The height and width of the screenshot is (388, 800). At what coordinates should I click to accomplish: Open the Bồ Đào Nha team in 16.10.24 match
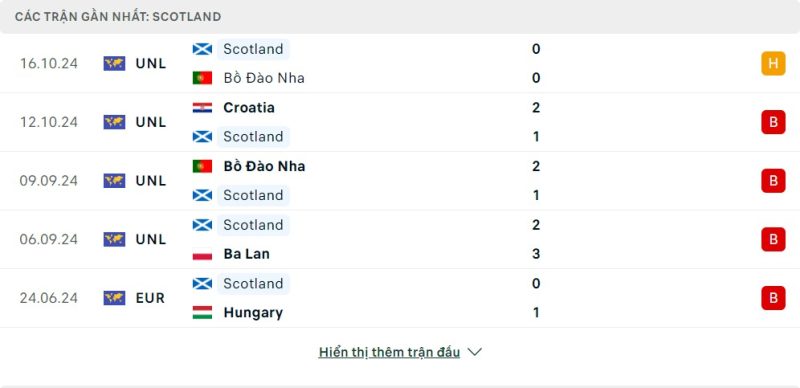[264, 78]
